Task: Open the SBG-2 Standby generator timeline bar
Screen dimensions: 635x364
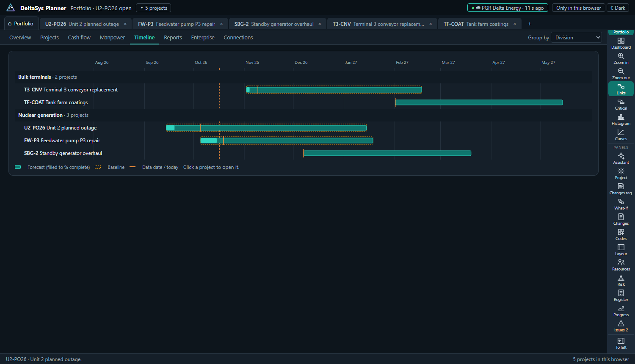Action: (x=387, y=153)
